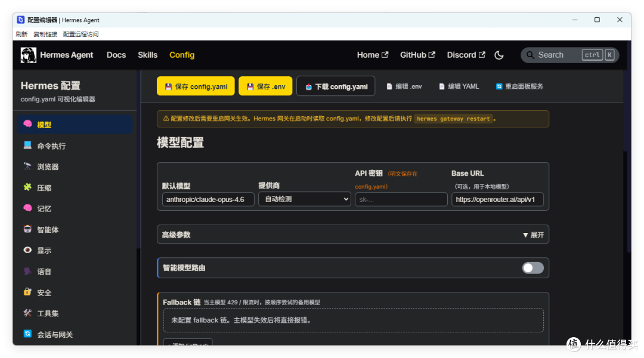Go to the Docs tab
644x358 pixels.
116,55
